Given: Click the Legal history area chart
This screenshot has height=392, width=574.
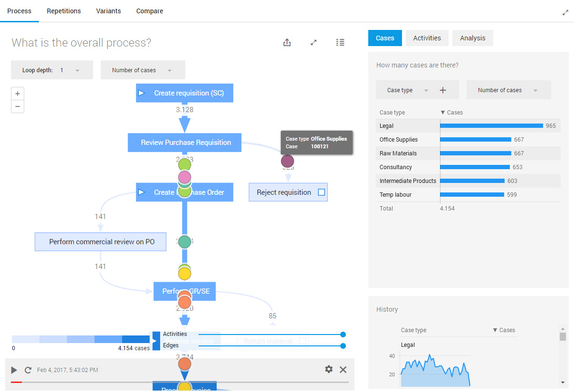Looking at the screenshot, I should pyautogui.click(x=435, y=371).
